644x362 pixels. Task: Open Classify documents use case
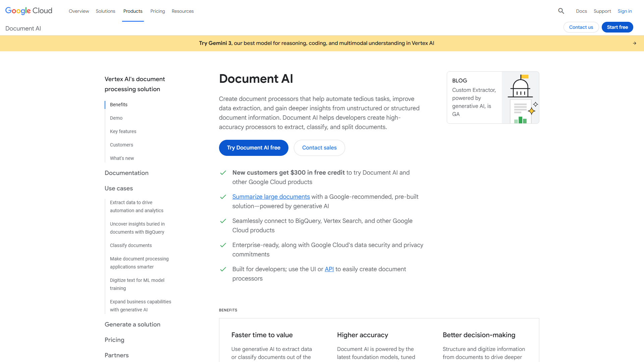click(130, 245)
